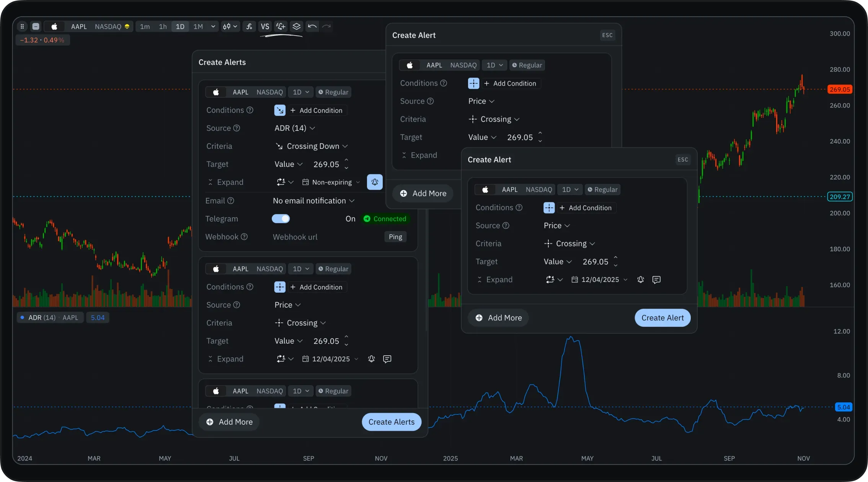The width and height of the screenshot is (868, 482).
Task: Turn off the Telegram toggle
Action: [x=281, y=219]
